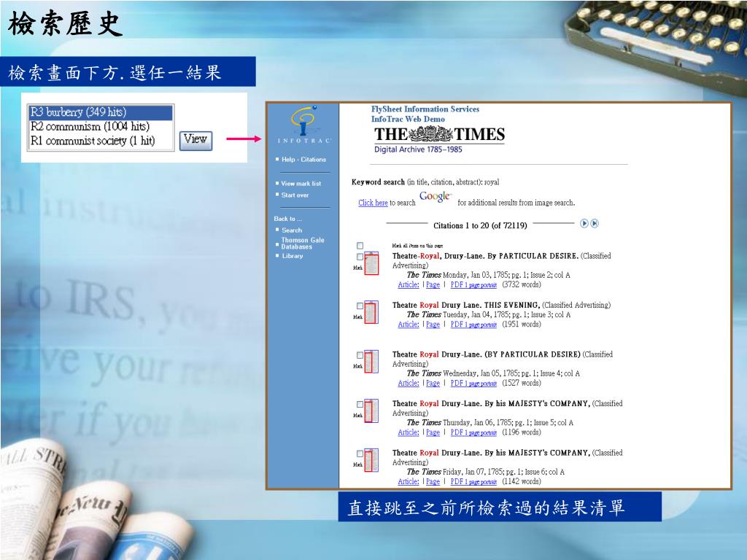Image resolution: width=747 pixels, height=560 pixels.
Task: Select the R3 burberry (349 hits) entry
Action: [101, 112]
